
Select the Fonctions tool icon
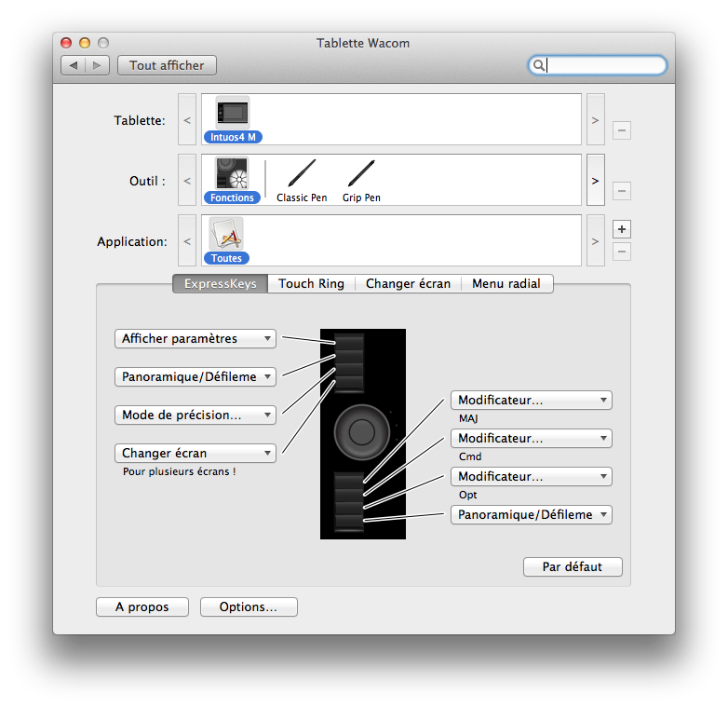point(232,174)
